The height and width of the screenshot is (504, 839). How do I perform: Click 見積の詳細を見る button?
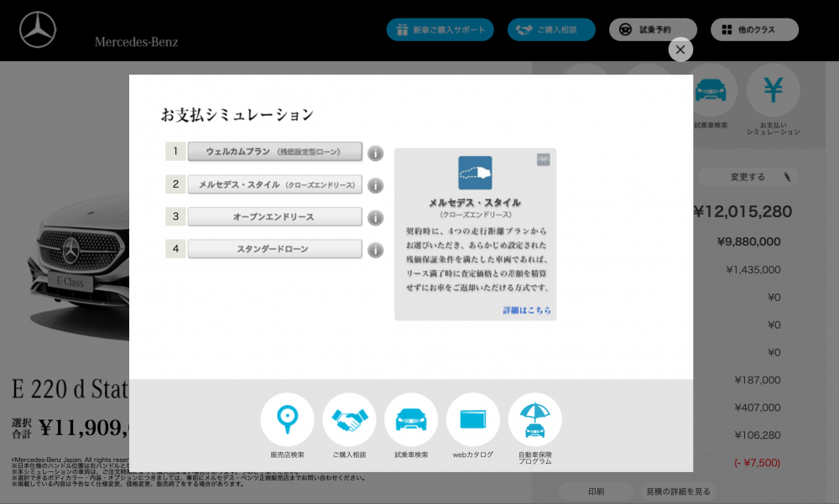(x=678, y=491)
